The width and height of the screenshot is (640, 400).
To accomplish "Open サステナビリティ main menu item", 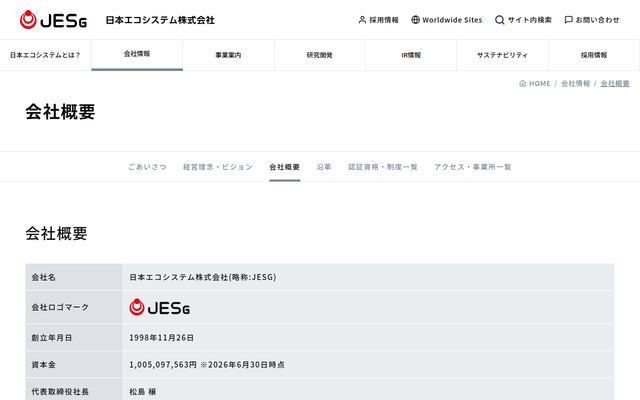I will coord(502,55).
